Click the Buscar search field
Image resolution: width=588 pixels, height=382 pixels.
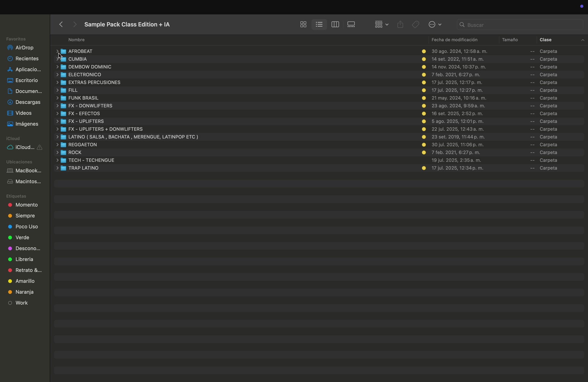(520, 25)
